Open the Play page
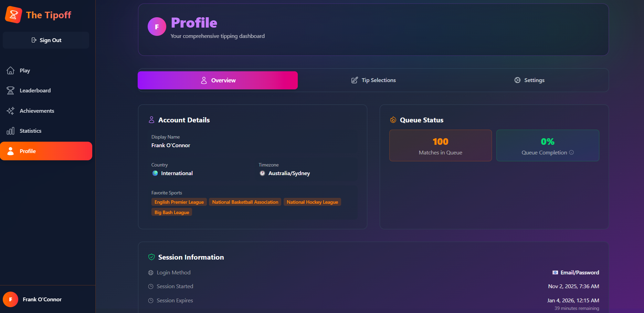This screenshot has width=644, height=313. point(25,71)
